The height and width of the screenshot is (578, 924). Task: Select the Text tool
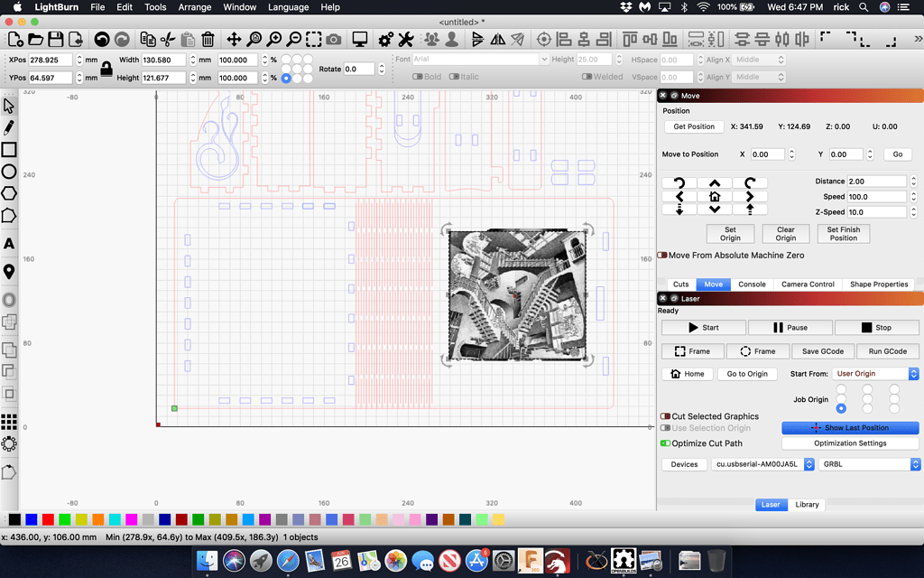coord(11,242)
